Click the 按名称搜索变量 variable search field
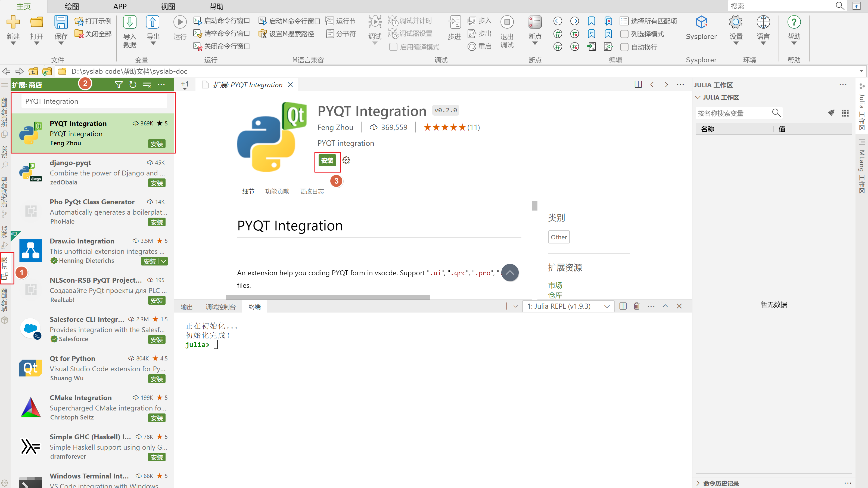 [734, 113]
